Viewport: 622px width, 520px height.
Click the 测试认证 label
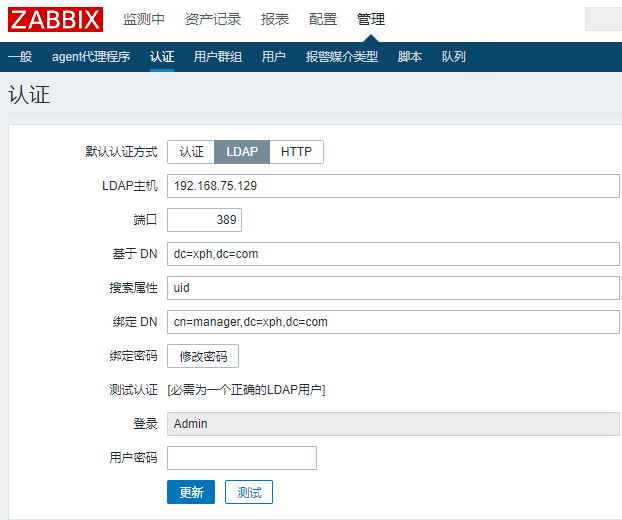(x=133, y=390)
